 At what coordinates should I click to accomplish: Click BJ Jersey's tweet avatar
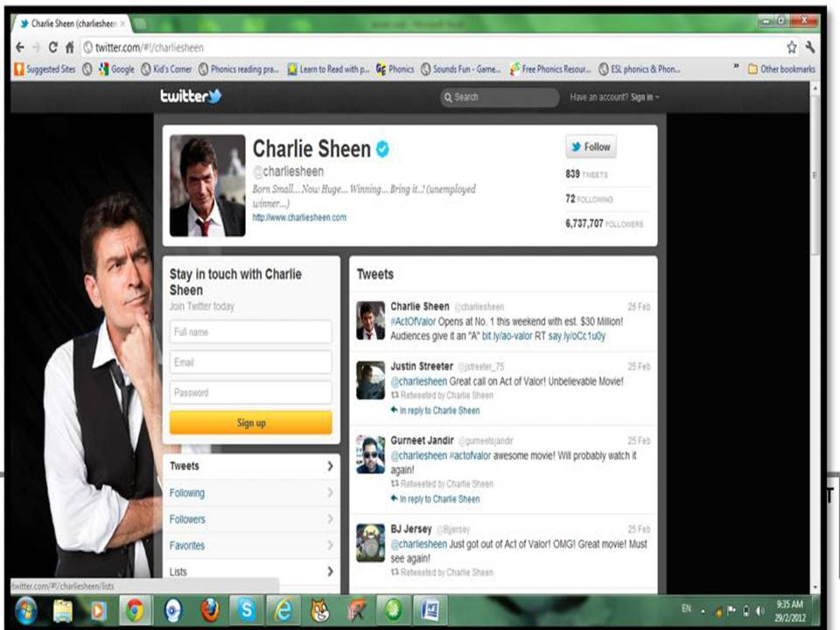[x=370, y=542]
